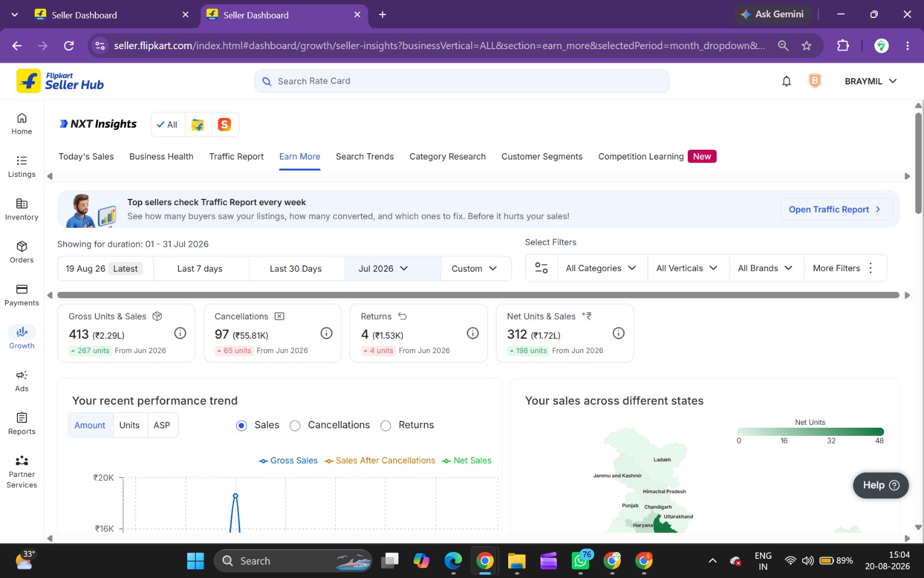924x578 pixels.
Task: Switch to Category Research tab
Action: coord(448,157)
